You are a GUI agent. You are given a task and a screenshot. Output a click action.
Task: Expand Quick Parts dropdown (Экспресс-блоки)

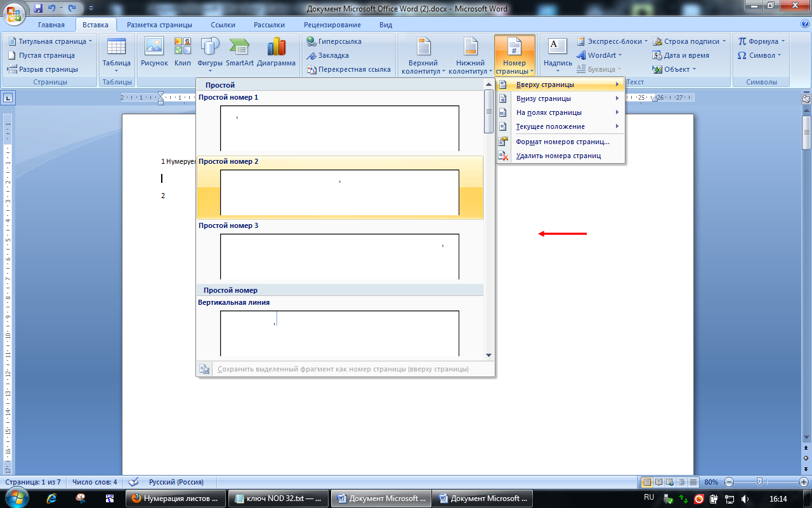(x=646, y=41)
